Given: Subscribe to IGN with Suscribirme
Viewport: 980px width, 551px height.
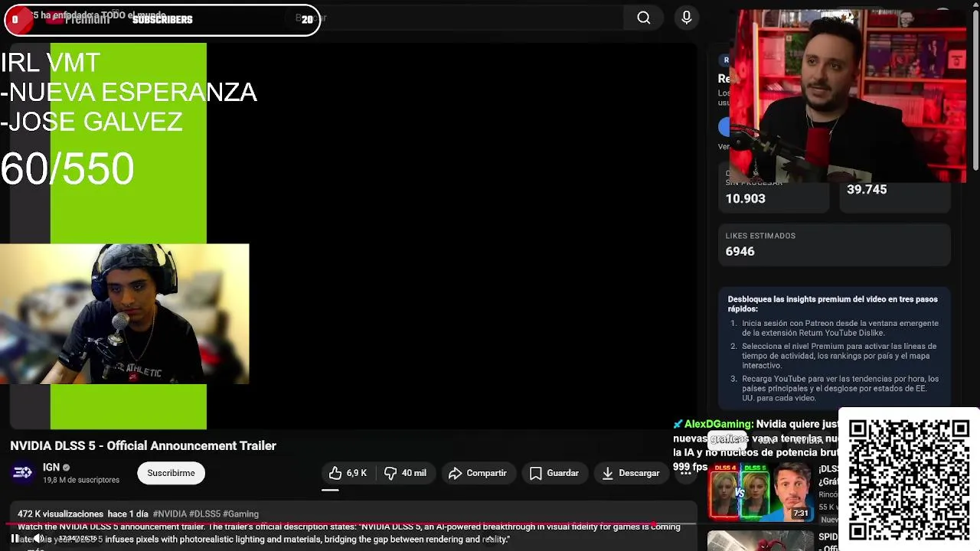Looking at the screenshot, I should point(171,473).
